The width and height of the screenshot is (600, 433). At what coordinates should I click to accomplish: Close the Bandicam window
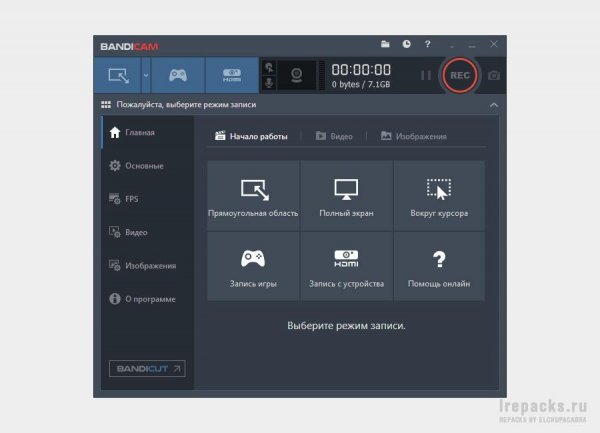pyautogui.click(x=494, y=44)
